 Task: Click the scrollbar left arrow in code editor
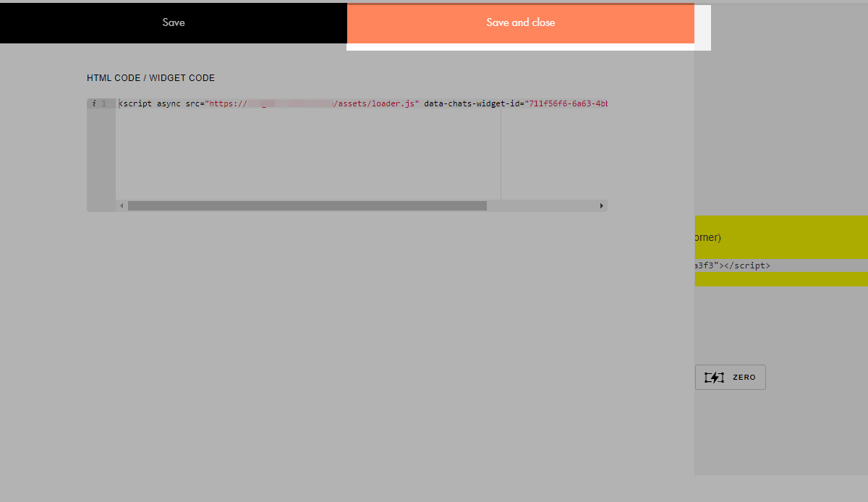122,206
